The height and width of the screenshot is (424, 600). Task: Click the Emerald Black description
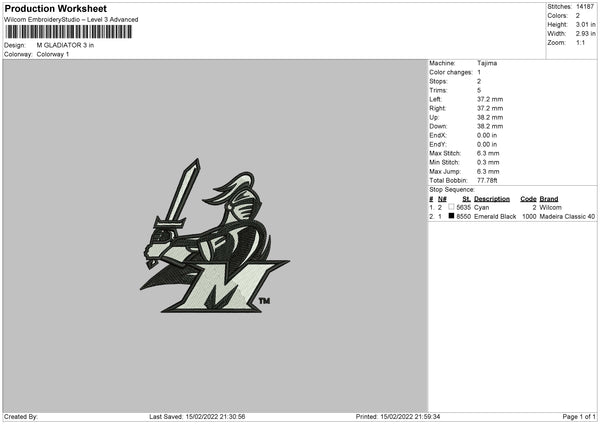tap(495, 217)
